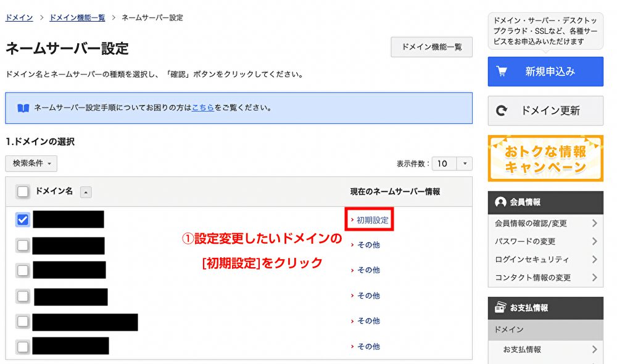Go to ドメイン in the breadcrumb
Screen dimensions: 617x364
click(x=19, y=18)
